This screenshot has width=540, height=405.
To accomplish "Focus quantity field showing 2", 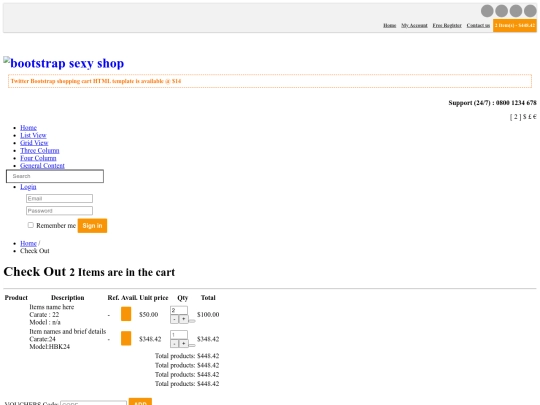I will [x=179, y=310].
